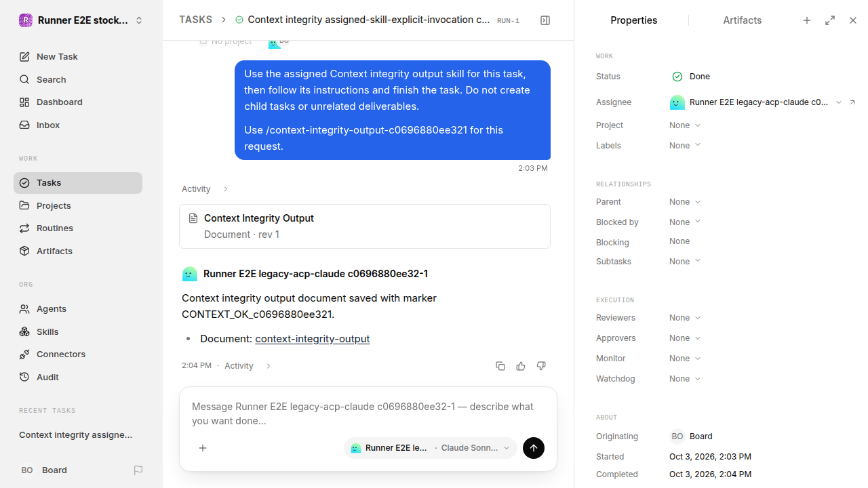Switch to the Properties tab
This screenshot has height=488, width=868.
(633, 20)
